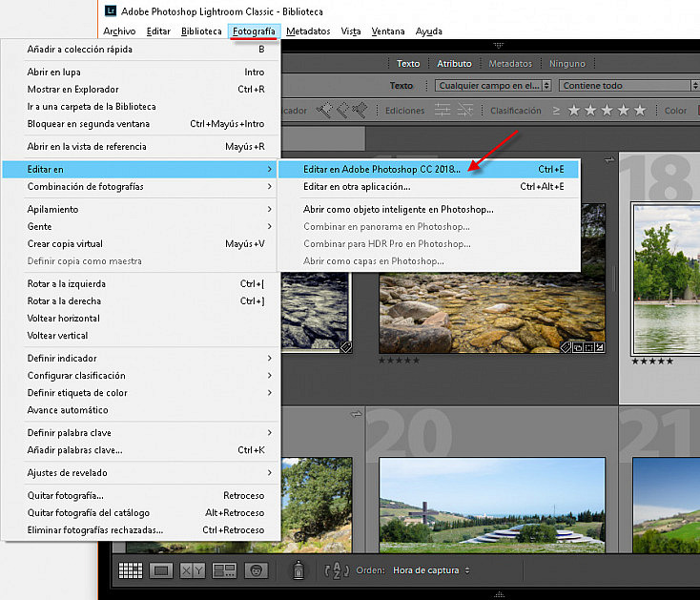Filter by flagged photos (first flag icon)
This screenshot has width=700, height=600.
[325, 111]
